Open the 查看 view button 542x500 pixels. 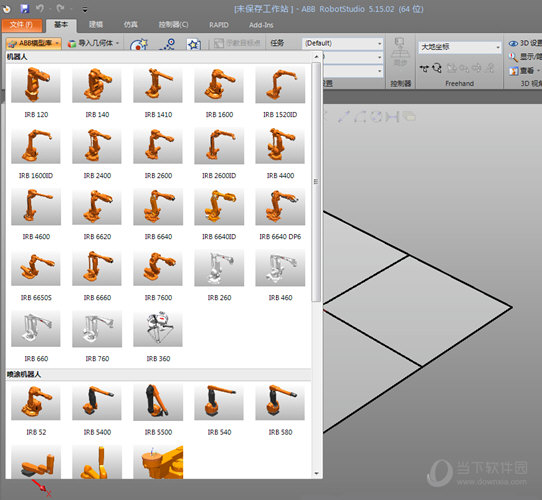click(x=524, y=71)
